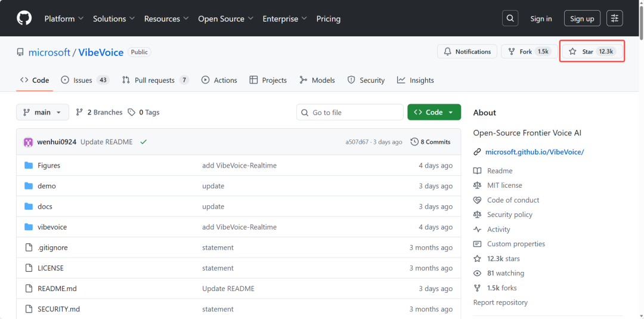Click the MIT license scale icon
This screenshot has width=644, height=319.
coord(477,185)
